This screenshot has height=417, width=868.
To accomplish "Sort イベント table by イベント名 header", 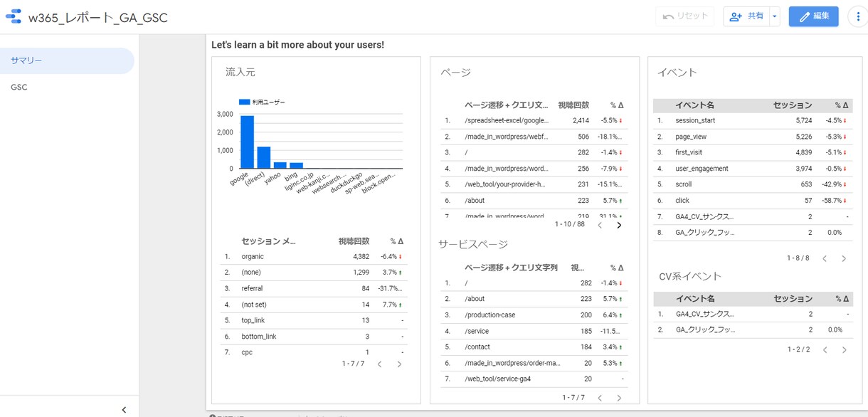I will pos(695,105).
